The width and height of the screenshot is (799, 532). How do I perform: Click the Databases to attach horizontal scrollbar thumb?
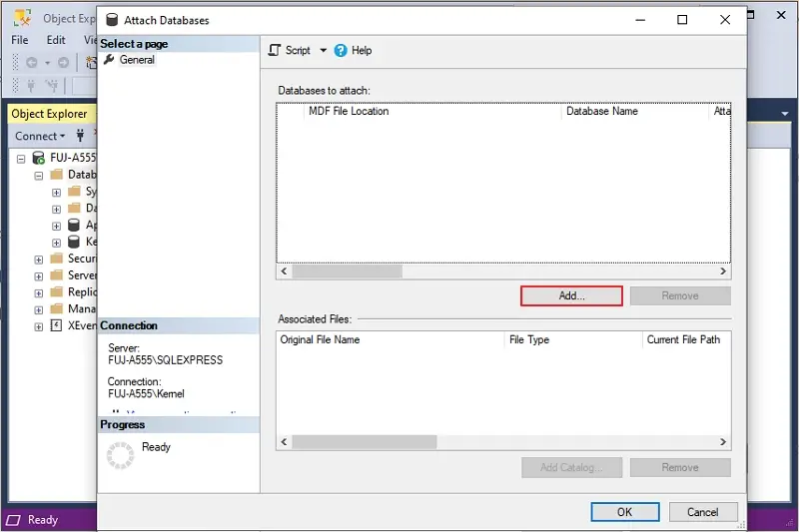tap(347, 271)
